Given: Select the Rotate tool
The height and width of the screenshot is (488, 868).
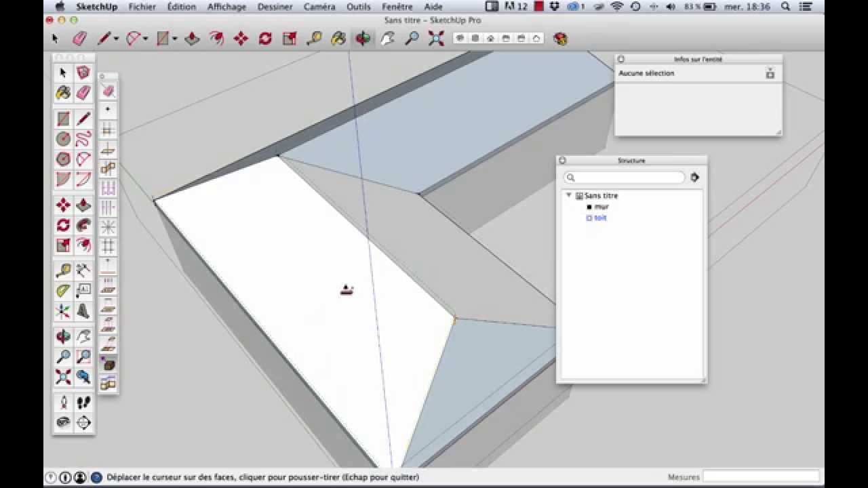Looking at the screenshot, I should coord(265,39).
